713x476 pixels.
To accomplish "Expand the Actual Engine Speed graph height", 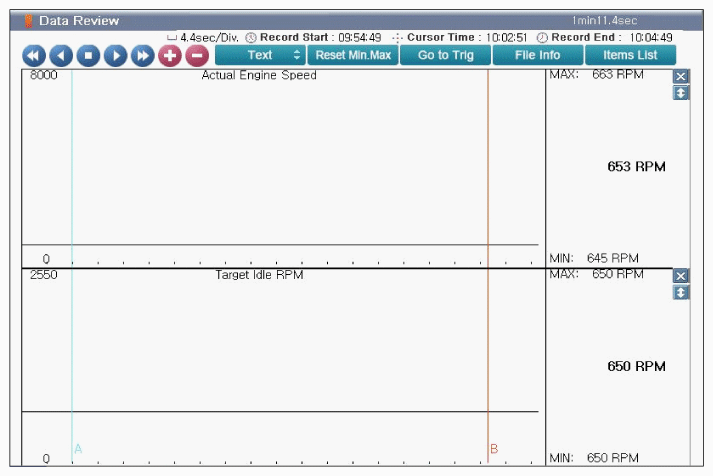I will click(681, 93).
